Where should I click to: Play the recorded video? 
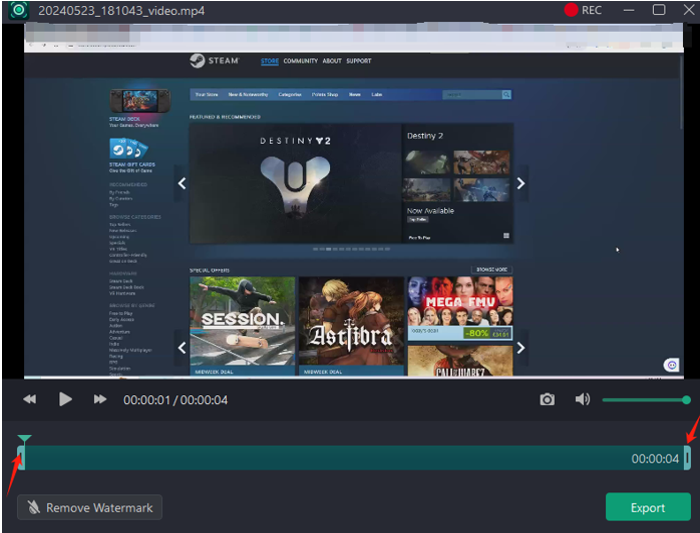pos(65,399)
